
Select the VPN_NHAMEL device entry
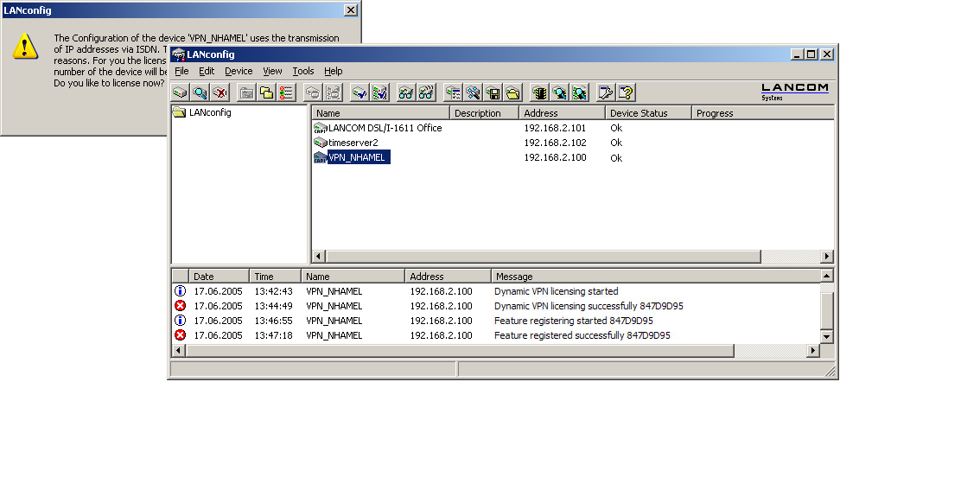click(x=356, y=157)
